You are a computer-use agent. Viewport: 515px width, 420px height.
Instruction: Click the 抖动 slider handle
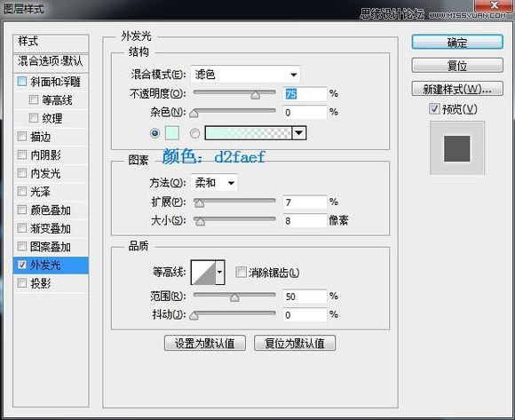click(x=194, y=316)
